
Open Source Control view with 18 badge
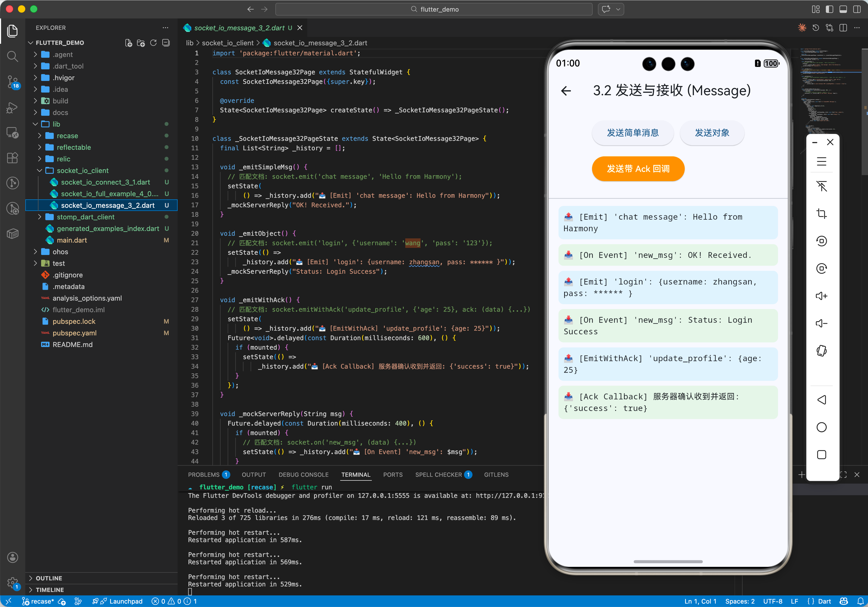[12, 82]
